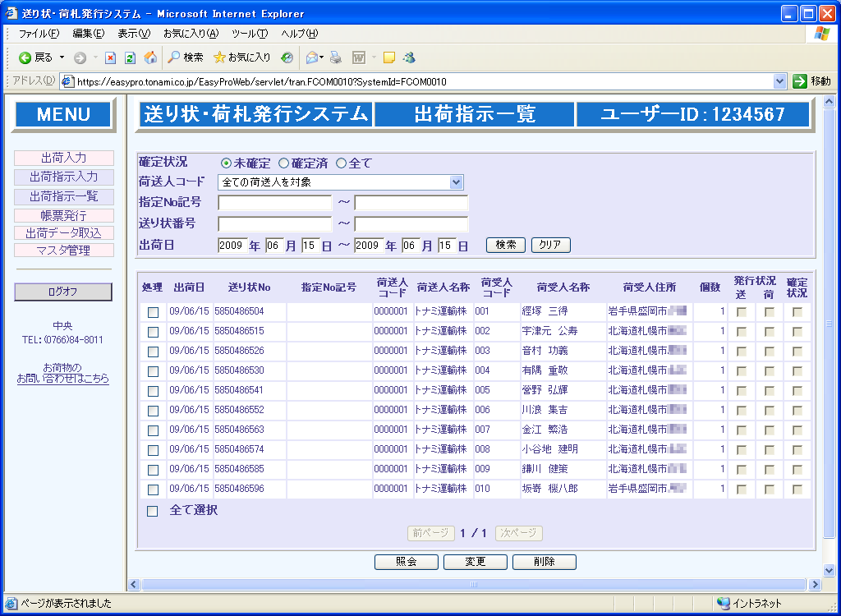The height and width of the screenshot is (616, 841).
Task: Click the vertical scrollbar down arrow
Action: pos(830,570)
